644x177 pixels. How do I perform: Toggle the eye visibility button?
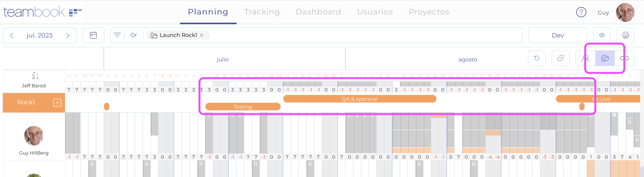pos(602,35)
